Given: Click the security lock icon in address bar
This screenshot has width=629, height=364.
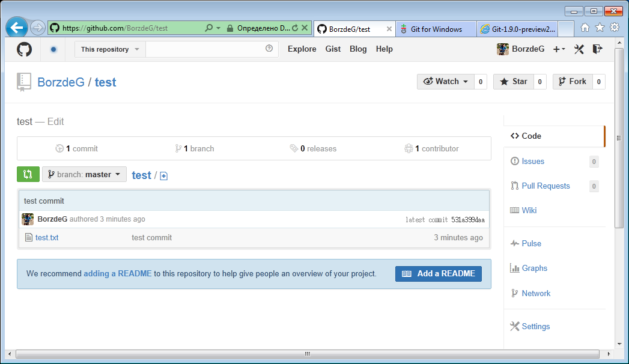Looking at the screenshot, I should [x=230, y=28].
